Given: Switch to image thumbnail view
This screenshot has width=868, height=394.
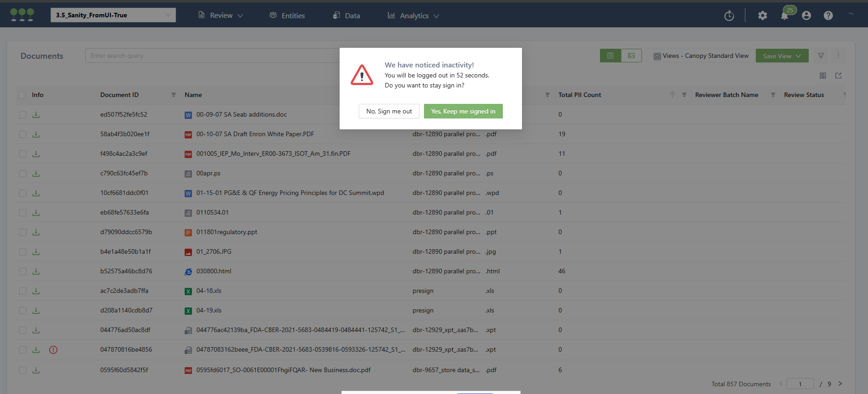Looking at the screenshot, I should coord(631,56).
